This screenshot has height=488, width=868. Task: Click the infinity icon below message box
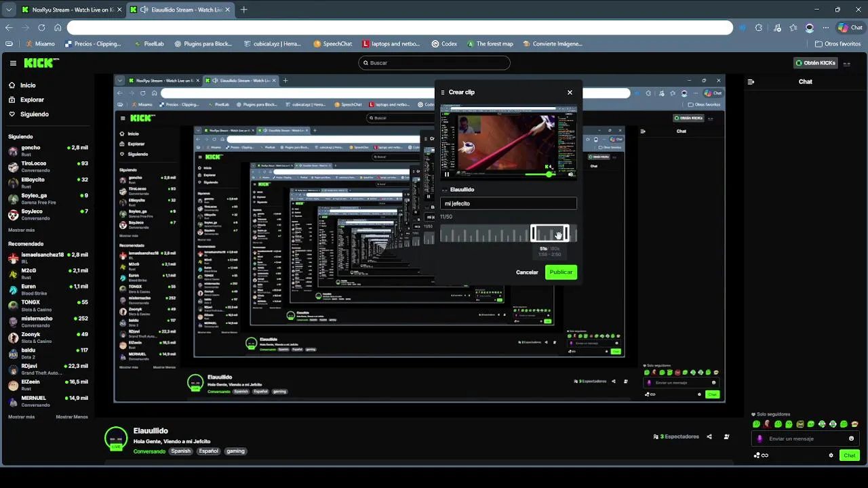tap(765, 455)
